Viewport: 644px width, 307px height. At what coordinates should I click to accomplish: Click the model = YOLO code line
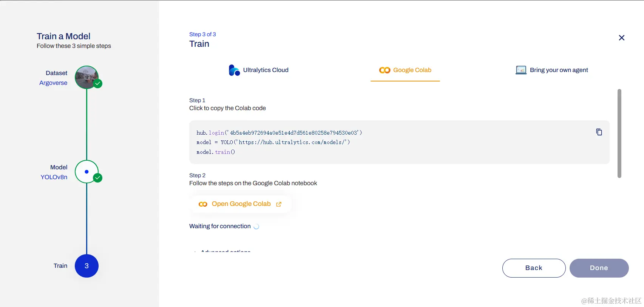pos(273,142)
